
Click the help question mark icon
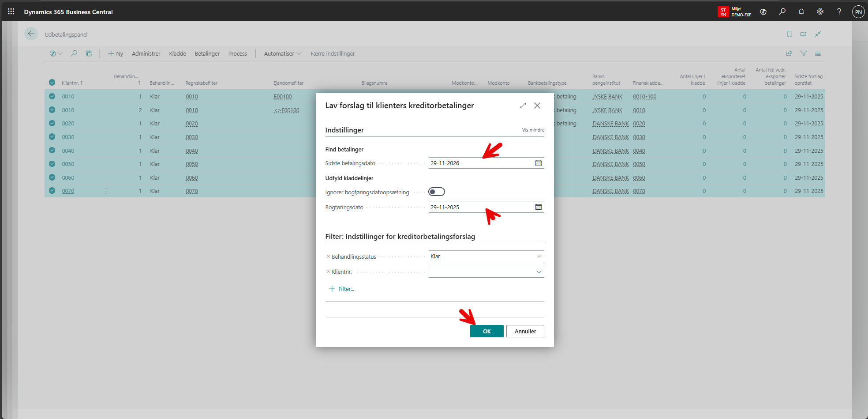point(839,12)
